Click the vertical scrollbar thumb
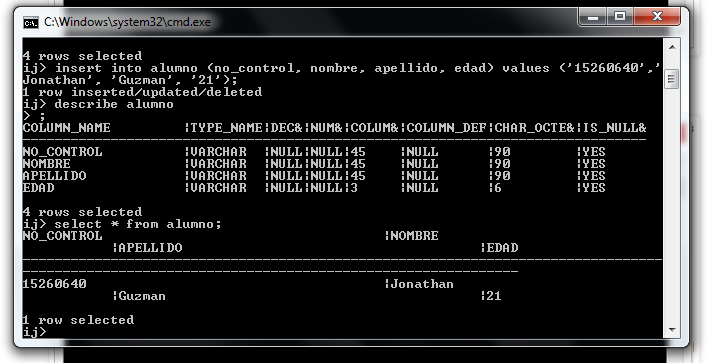 coord(672,80)
